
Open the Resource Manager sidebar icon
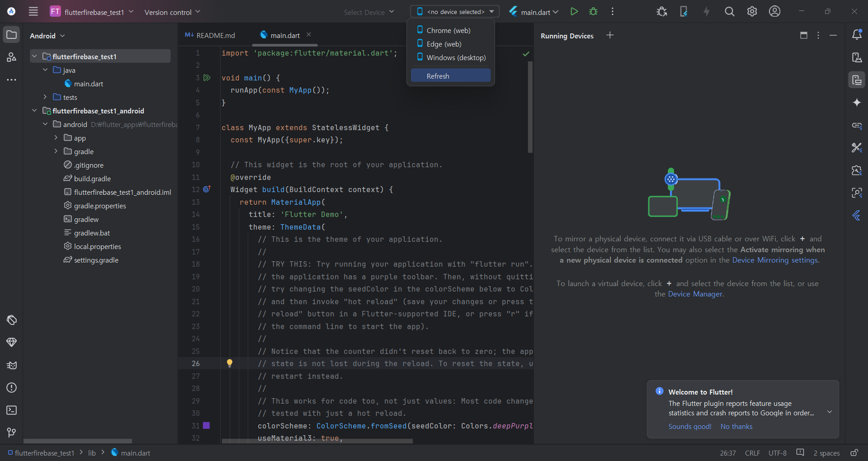12,57
